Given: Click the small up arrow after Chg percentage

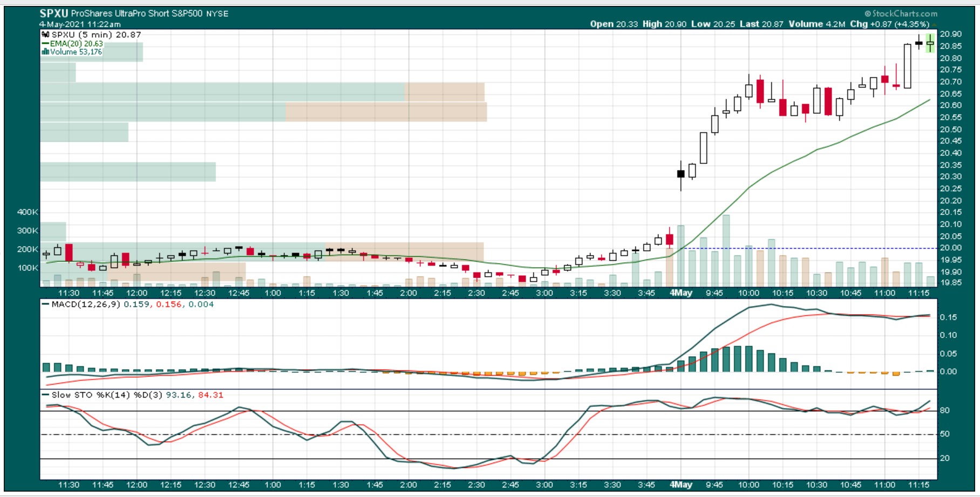Looking at the screenshot, I should tap(935, 24).
